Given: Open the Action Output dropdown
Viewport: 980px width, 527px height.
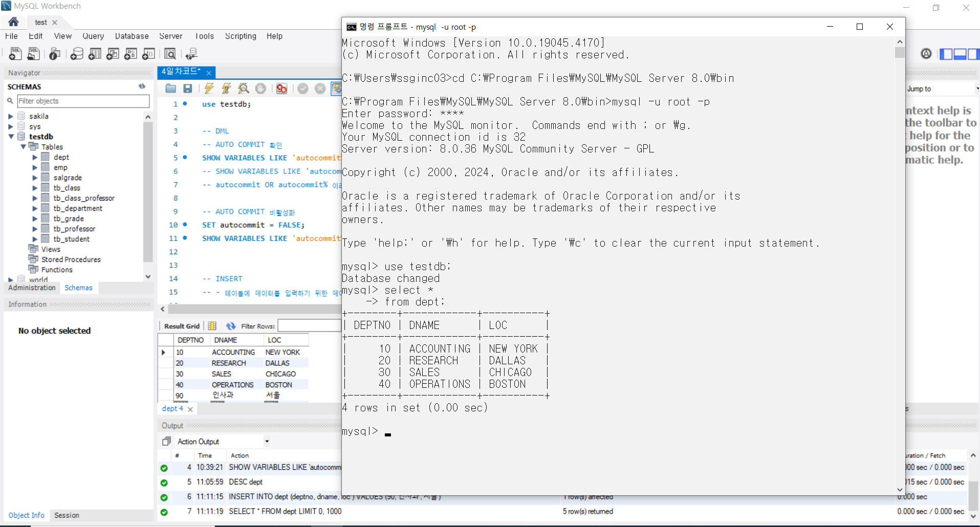Looking at the screenshot, I should click(x=267, y=442).
